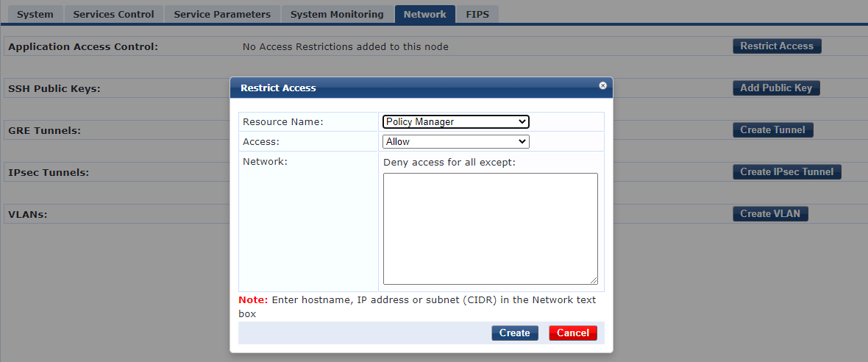Close the Restrict Access dialog
Image resolution: width=868 pixels, height=362 pixels.
point(603,86)
